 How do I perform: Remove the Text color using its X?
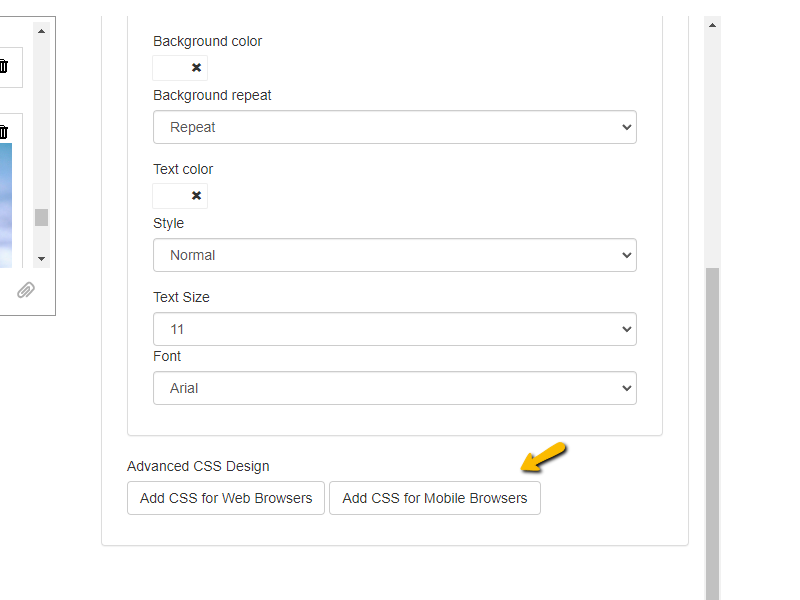point(196,196)
